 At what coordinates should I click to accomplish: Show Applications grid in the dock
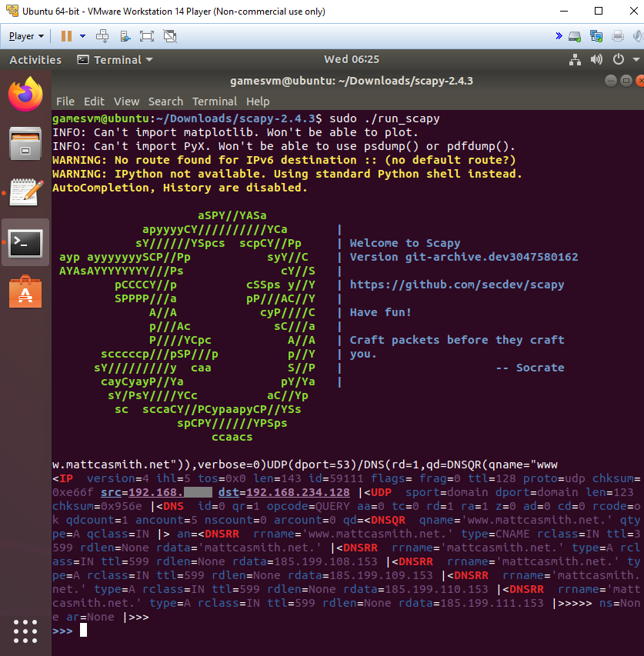pyautogui.click(x=25, y=631)
